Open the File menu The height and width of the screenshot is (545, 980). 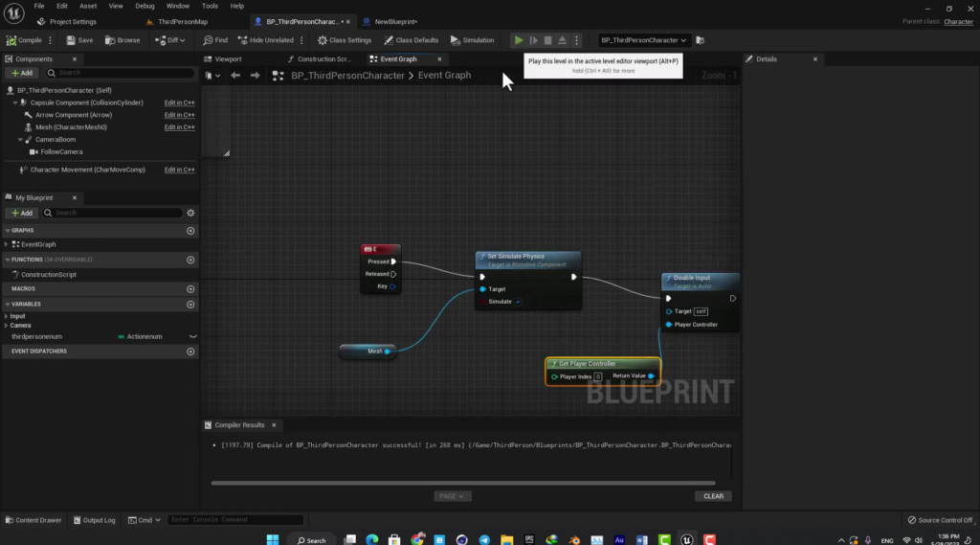[38, 6]
